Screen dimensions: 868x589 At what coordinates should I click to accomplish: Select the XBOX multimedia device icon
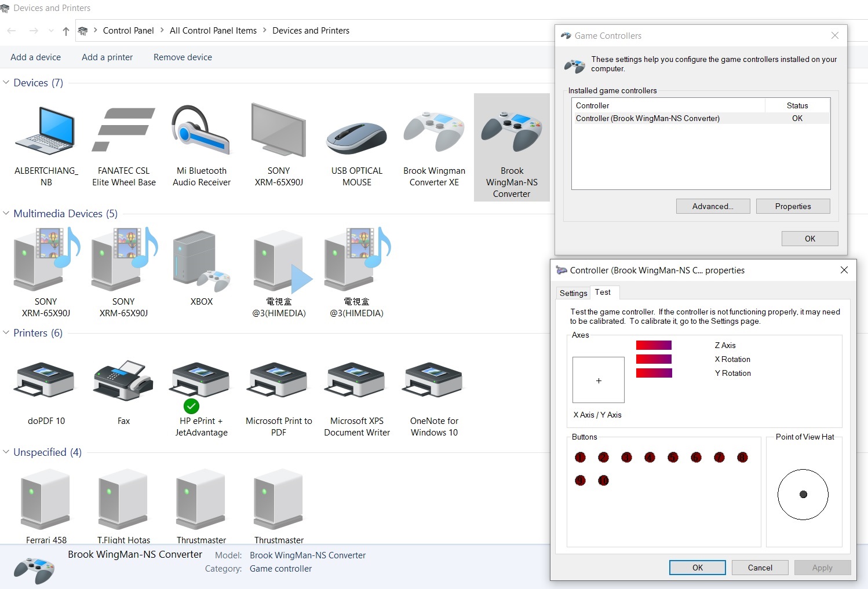tap(201, 261)
